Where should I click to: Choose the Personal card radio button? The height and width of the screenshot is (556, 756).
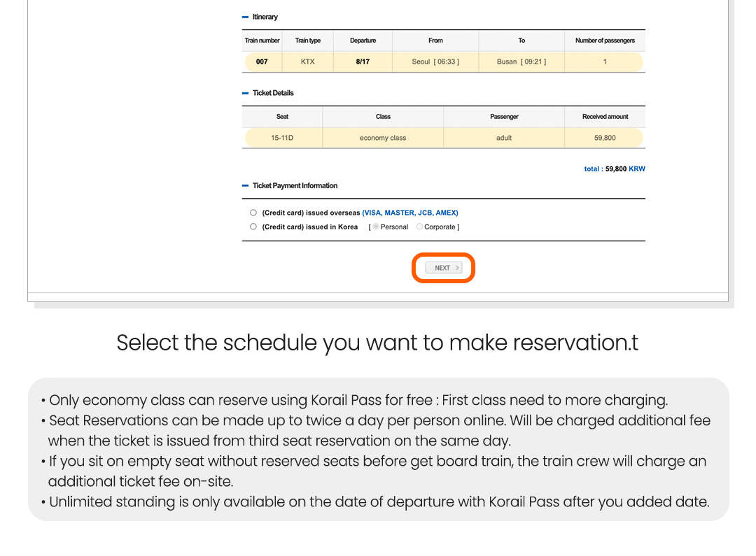point(377,227)
